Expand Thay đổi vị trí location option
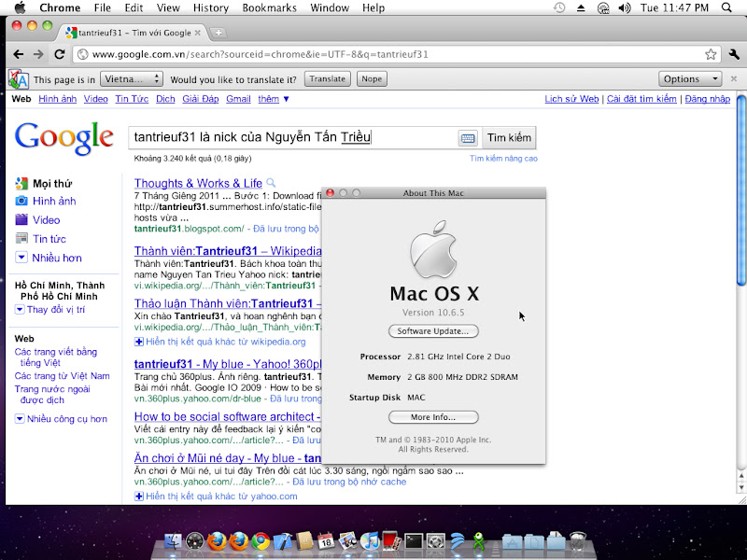This screenshot has height=560, width=747. click(50, 310)
